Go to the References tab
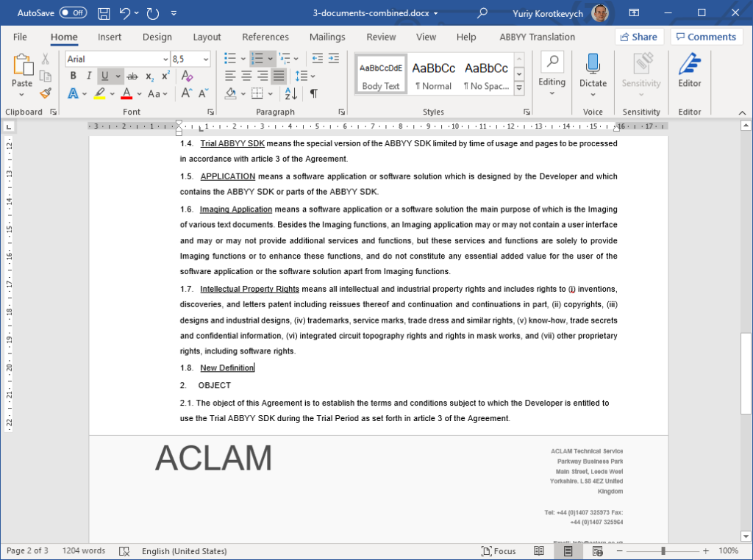753x560 pixels. 265,37
